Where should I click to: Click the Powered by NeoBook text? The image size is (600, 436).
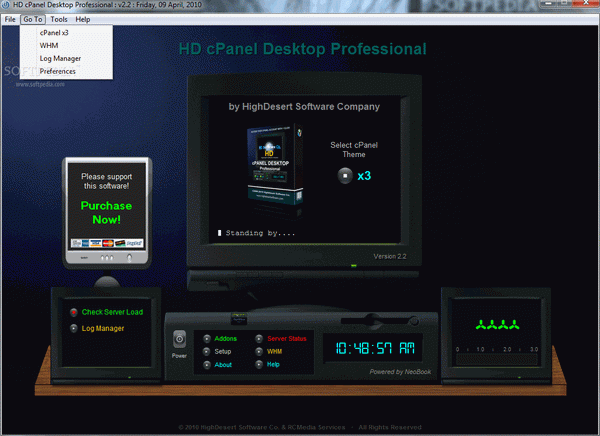[400, 372]
